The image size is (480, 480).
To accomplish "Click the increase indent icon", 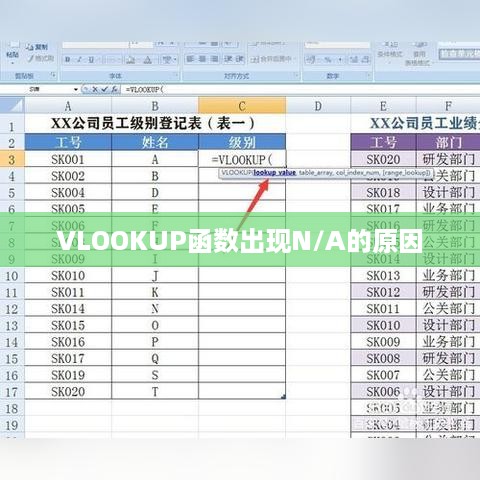I will click(240, 59).
